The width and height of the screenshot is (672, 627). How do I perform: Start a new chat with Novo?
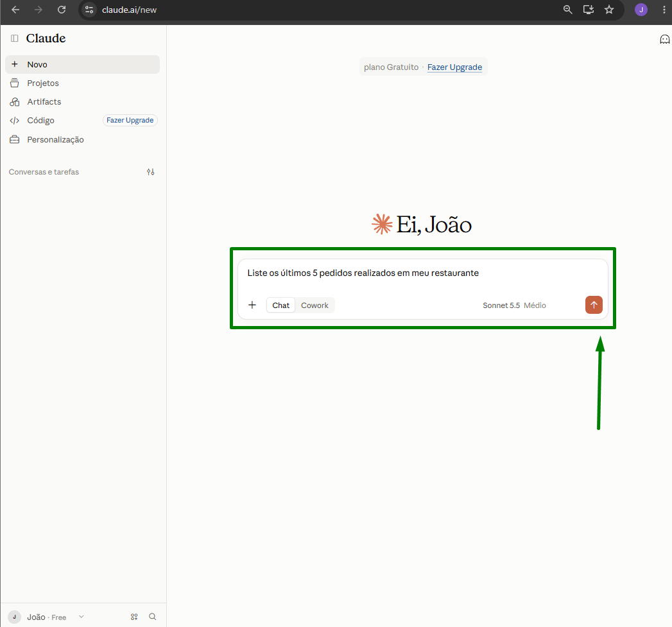click(x=82, y=64)
